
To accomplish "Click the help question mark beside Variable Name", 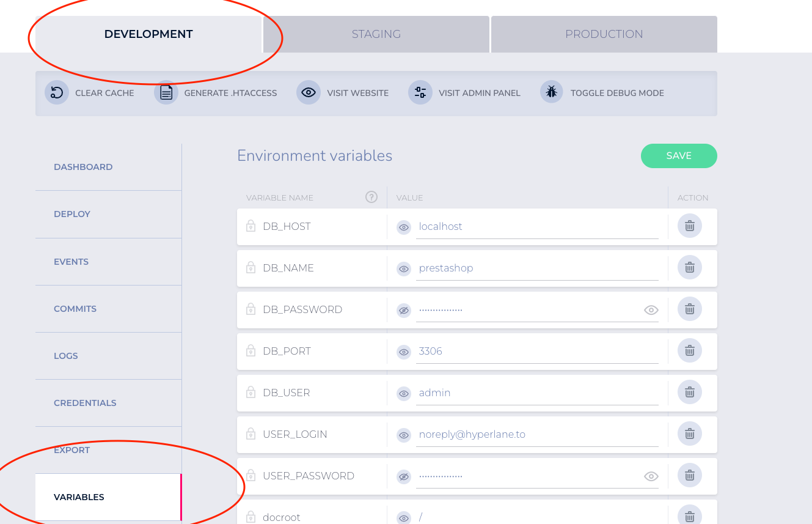I will pyautogui.click(x=371, y=197).
